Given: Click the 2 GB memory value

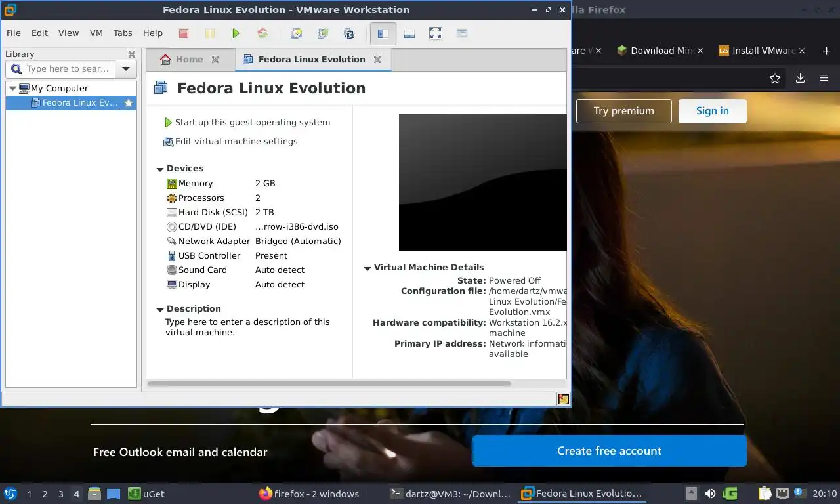Looking at the screenshot, I should tap(265, 184).
